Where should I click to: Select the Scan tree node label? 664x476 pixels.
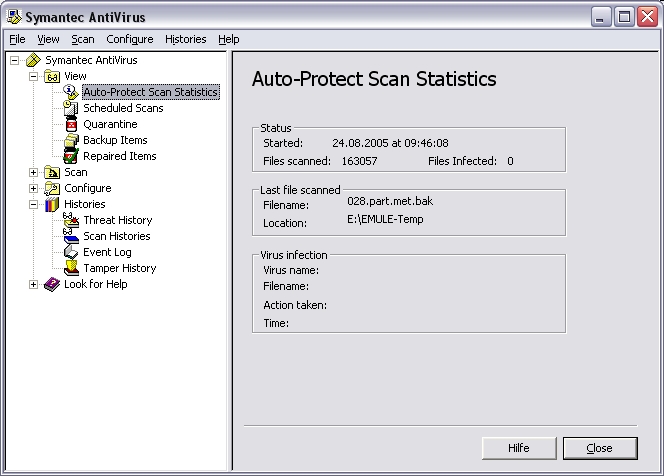pyautogui.click(x=76, y=172)
